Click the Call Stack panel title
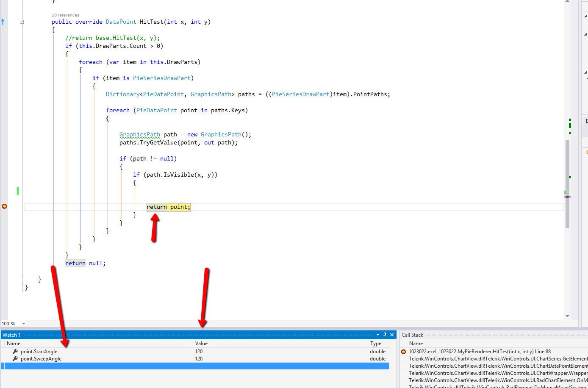588x388 pixels. click(412, 335)
